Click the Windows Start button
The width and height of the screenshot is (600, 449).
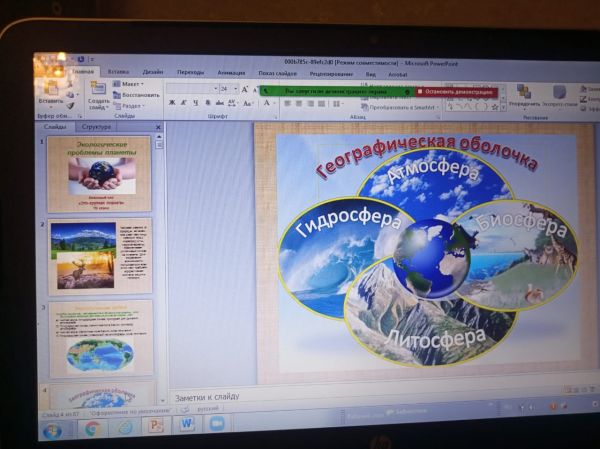pyautogui.click(x=52, y=430)
